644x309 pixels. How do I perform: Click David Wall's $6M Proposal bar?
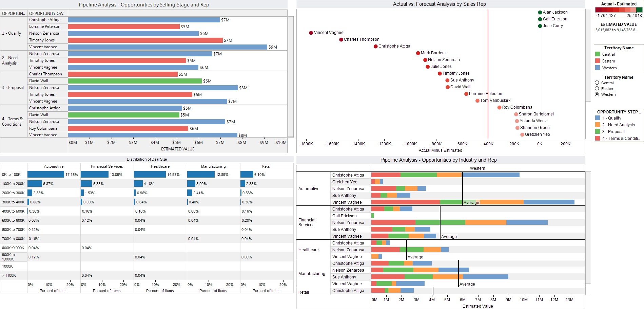click(135, 81)
